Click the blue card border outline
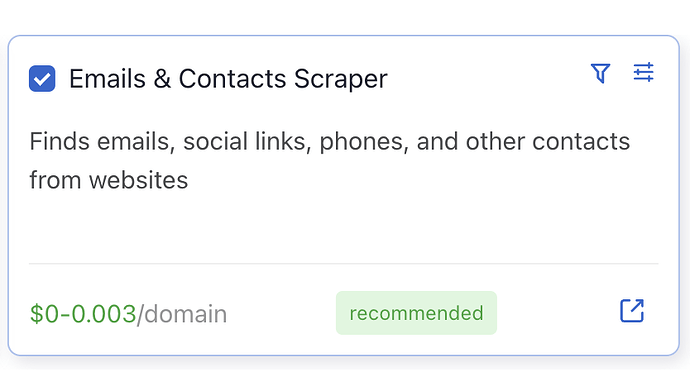690x372 pixels. click(x=343, y=36)
